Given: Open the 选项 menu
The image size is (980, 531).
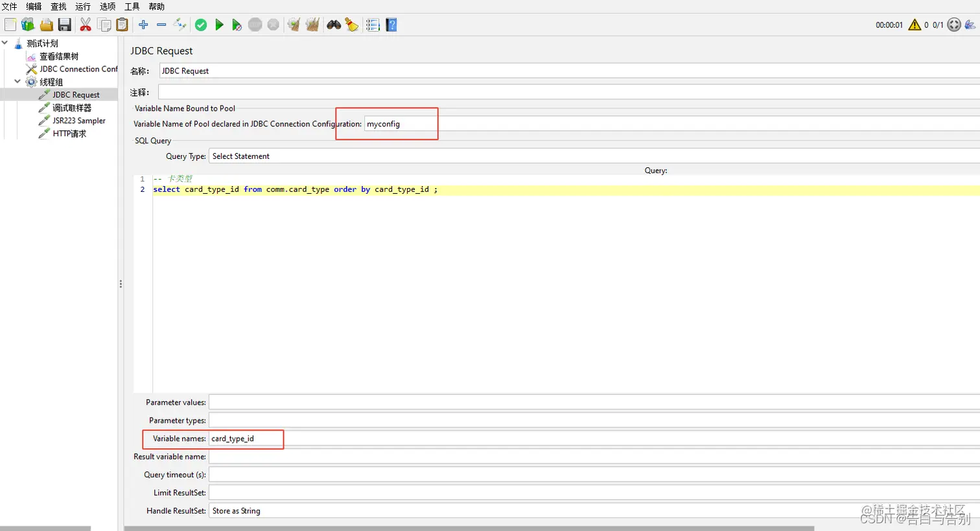Looking at the screenshot, I should (108, 6).
